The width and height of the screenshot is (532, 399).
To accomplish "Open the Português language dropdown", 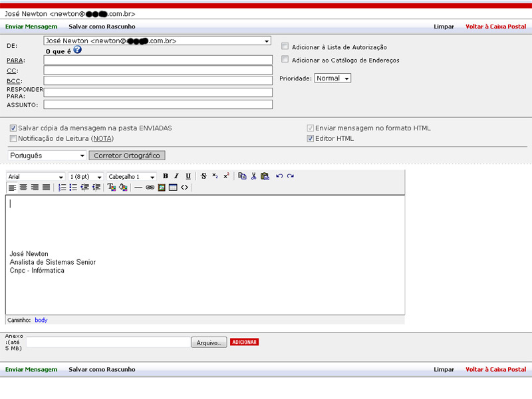I will pyautogui.click(x=47, y=156).
